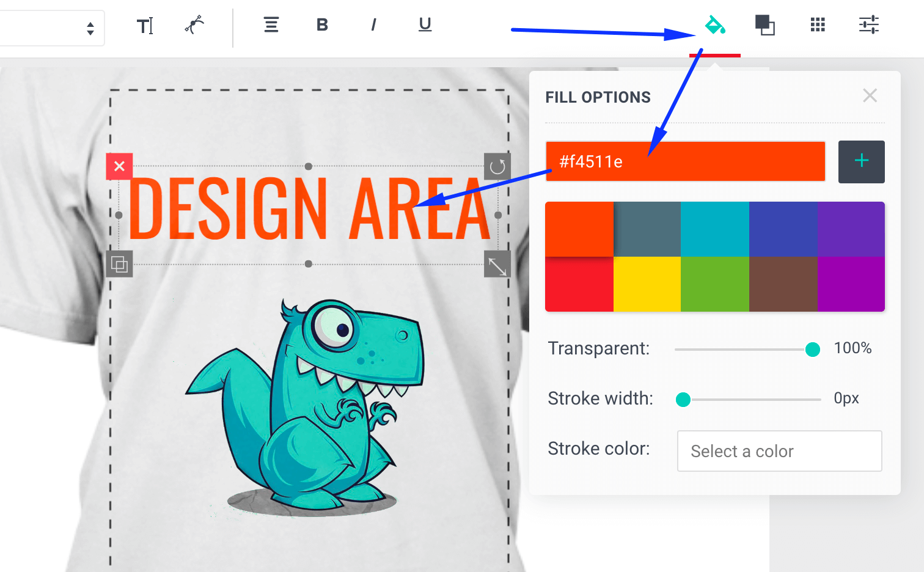
Task: Add new color with plus button
Action: coord(861,161)
